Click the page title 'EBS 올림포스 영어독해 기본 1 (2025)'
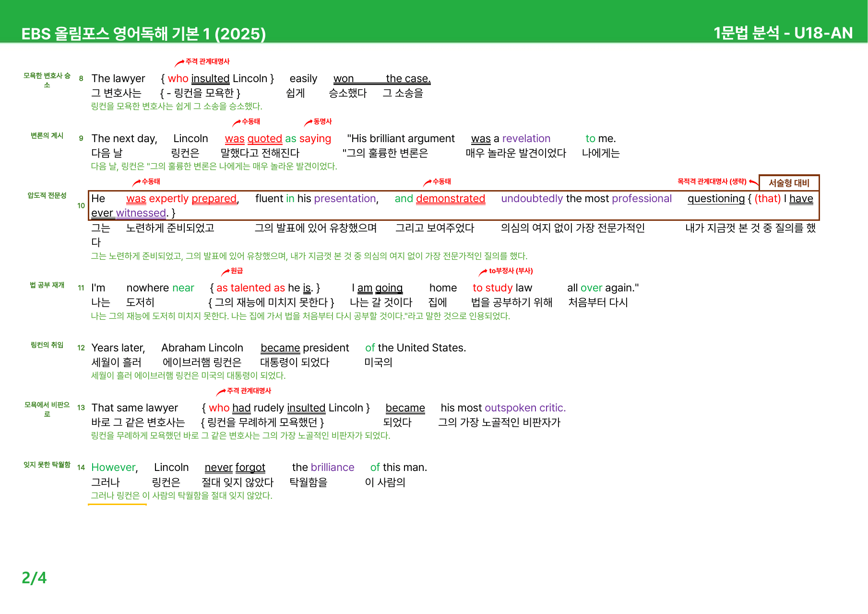The width and height of the screenshot is (868, 614). click(x=143, y=34)
